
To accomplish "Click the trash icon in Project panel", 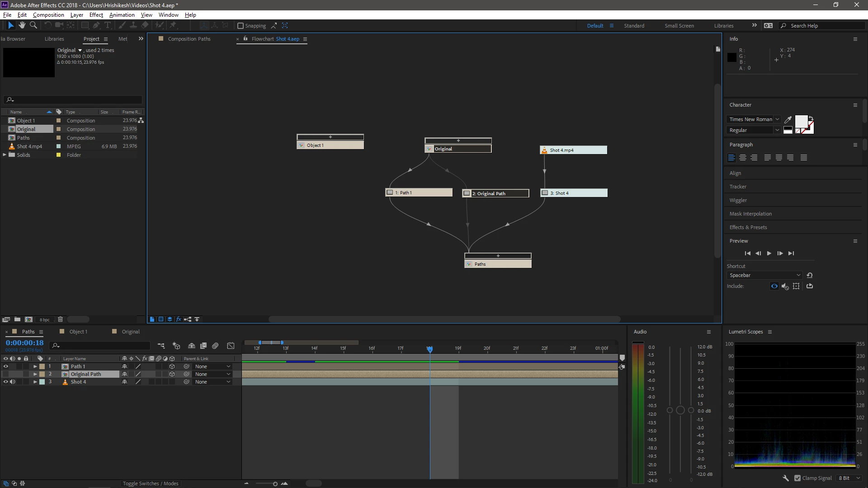I will [60, 319].
